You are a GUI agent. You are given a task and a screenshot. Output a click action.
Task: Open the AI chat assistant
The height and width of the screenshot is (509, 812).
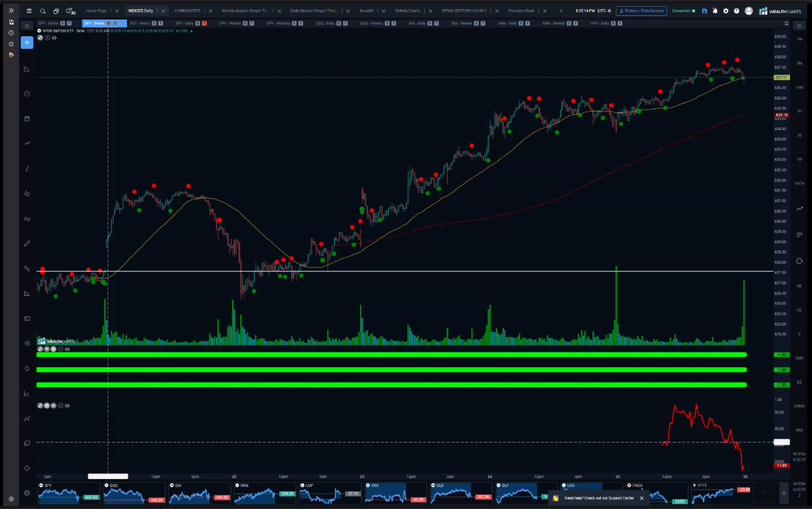[x=70, y=11]
